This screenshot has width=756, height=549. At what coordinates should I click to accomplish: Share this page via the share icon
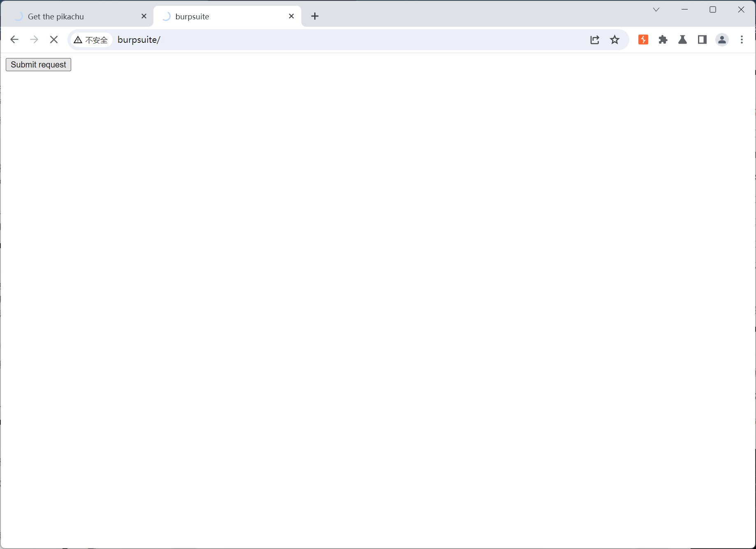[x=595, y=40]
